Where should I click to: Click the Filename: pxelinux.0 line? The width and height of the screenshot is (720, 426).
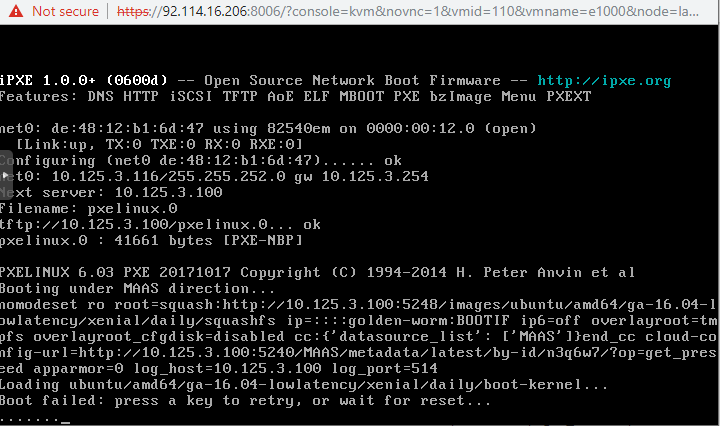pos(88,208)
